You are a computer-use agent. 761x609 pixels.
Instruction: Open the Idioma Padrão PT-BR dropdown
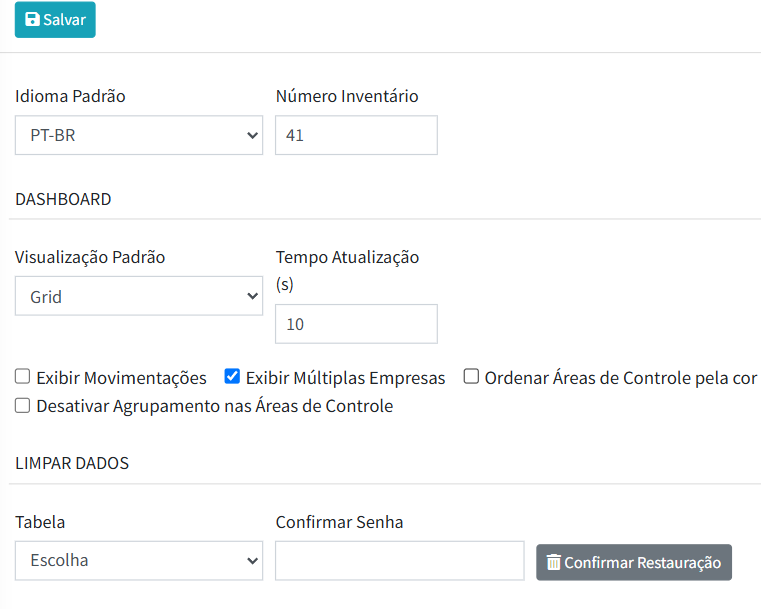point(139,136)
